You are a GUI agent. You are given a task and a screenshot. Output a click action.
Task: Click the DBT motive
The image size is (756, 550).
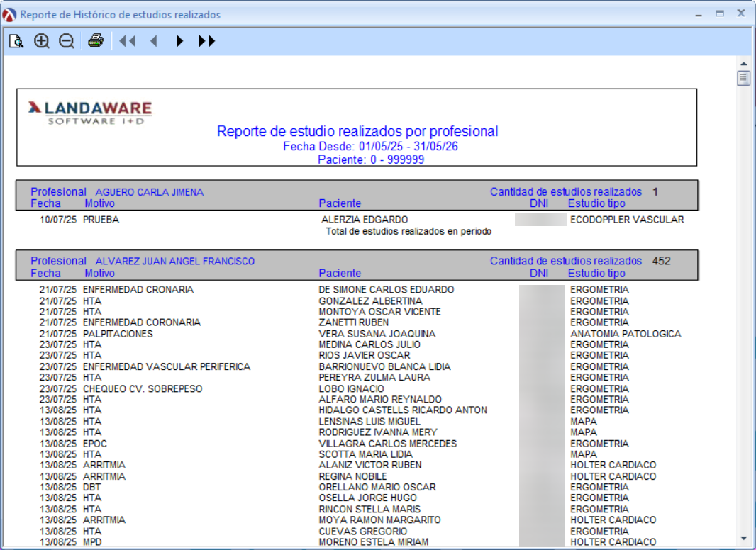pos(91,488)
